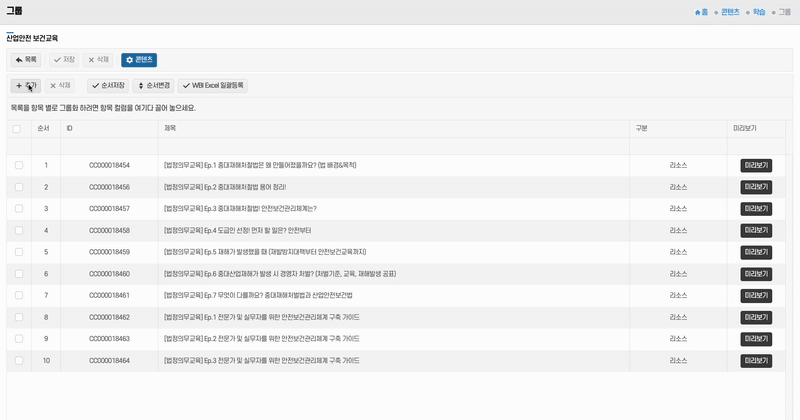Click WBI Excel 일괄등록 button
This screenshot has height=420, width=800.
click(214, 86)
